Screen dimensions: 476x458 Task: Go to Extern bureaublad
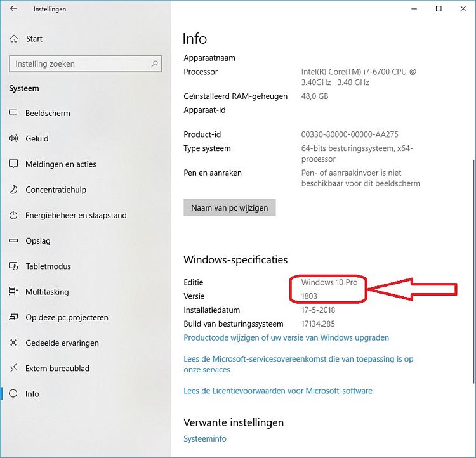pos(57,368)
